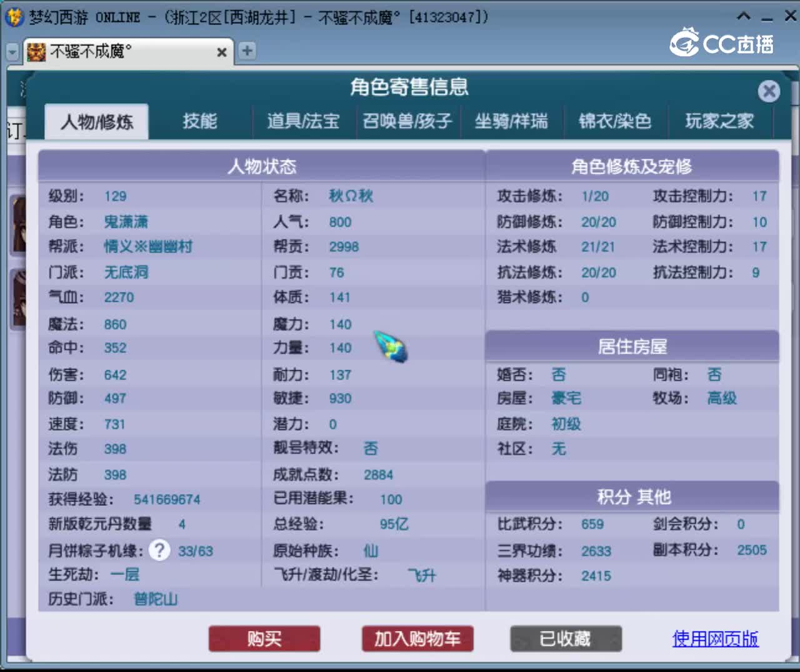Click the 庭院 value 初级
This screenshot has height=672, width=800.
(566, 424)
